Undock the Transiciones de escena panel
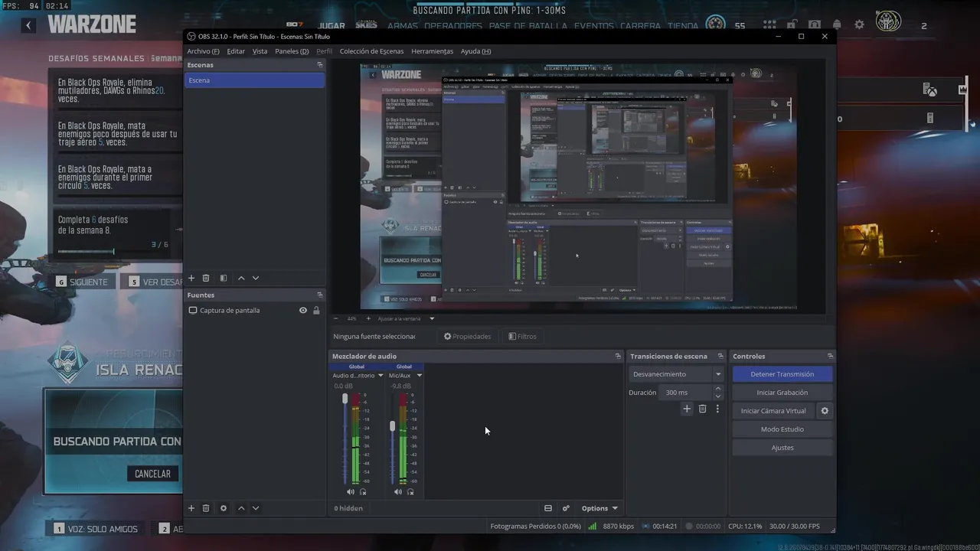The height and width of the screenshot is (551, 980). (x=720, y=356)
